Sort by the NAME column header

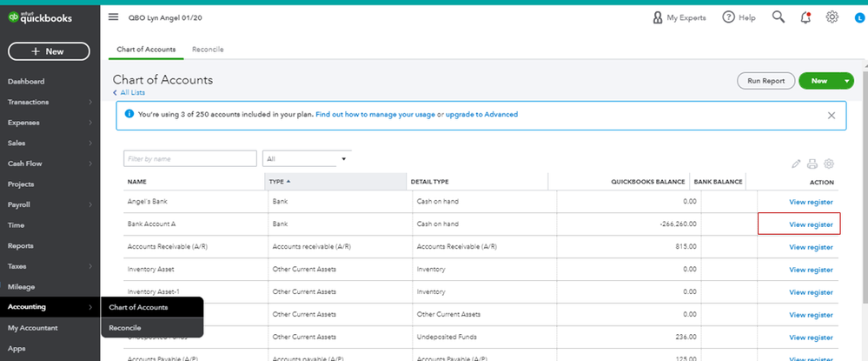pos(194,182)
